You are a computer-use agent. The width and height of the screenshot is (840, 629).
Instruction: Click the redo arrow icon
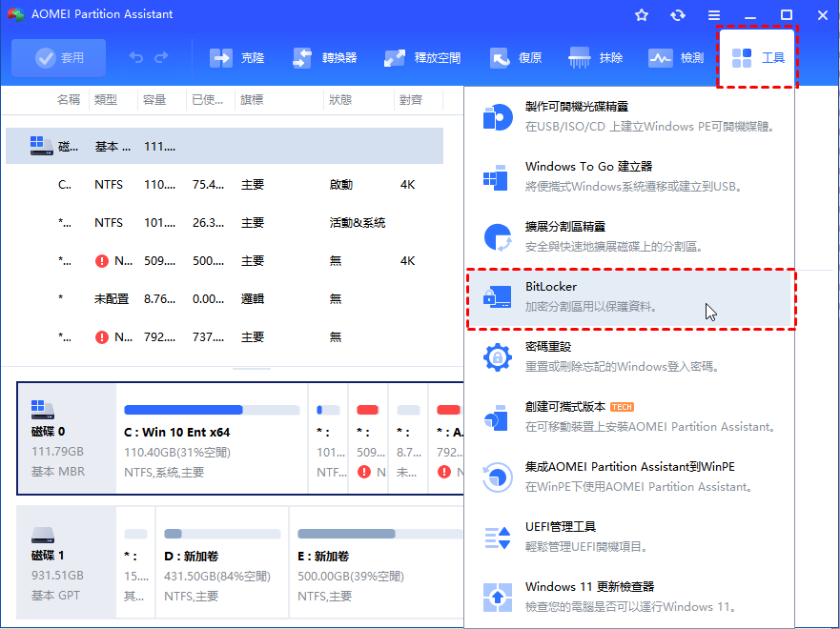pos(161,57)
